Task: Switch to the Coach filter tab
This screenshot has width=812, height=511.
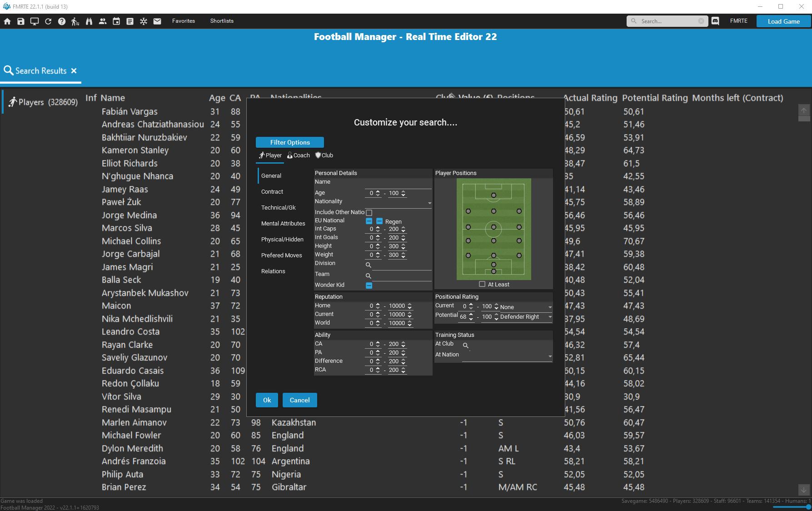Action: (299, 155)
